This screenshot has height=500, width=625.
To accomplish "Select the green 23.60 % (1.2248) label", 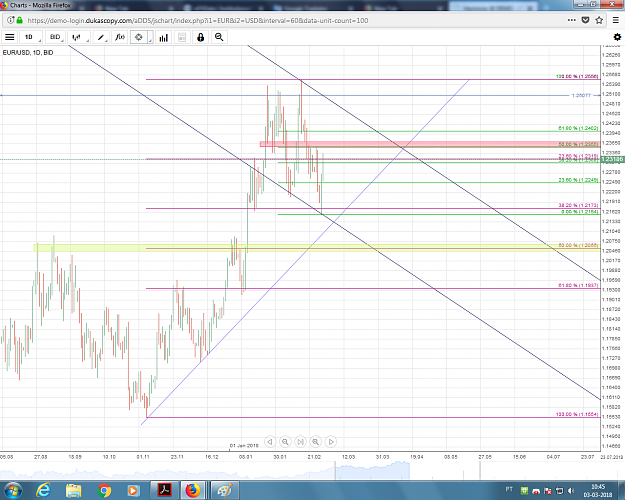I will click(x=578, y=180).
